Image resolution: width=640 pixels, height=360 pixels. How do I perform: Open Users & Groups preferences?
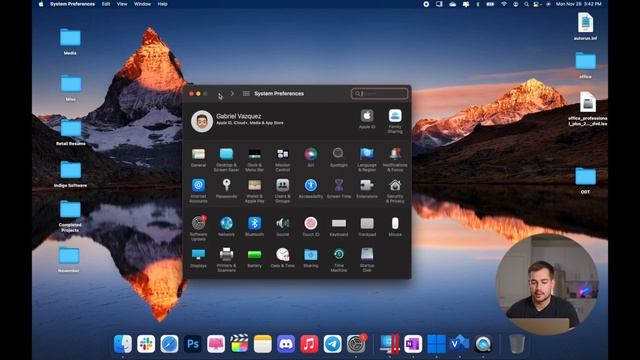282,190
